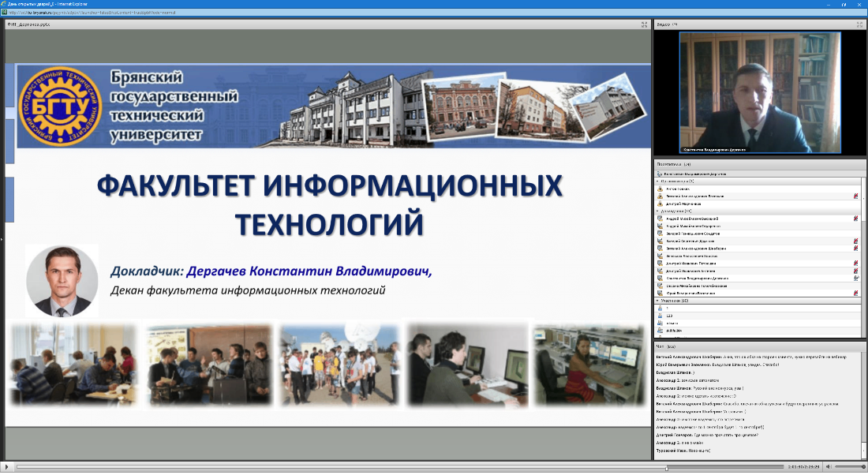The height and width of the screenshot is (475, 868).
Task: Click the Посетители pod title
Action: (x=673, y=164)
